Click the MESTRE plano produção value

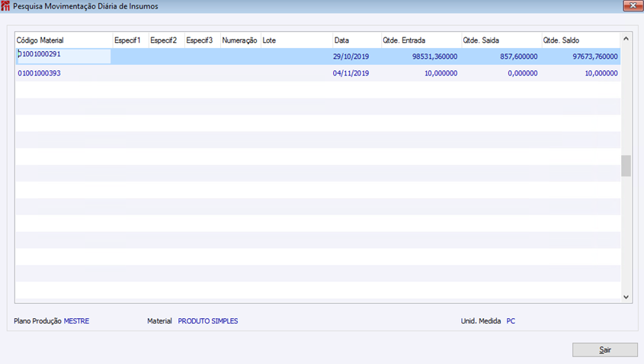click(x=76, y=321)
